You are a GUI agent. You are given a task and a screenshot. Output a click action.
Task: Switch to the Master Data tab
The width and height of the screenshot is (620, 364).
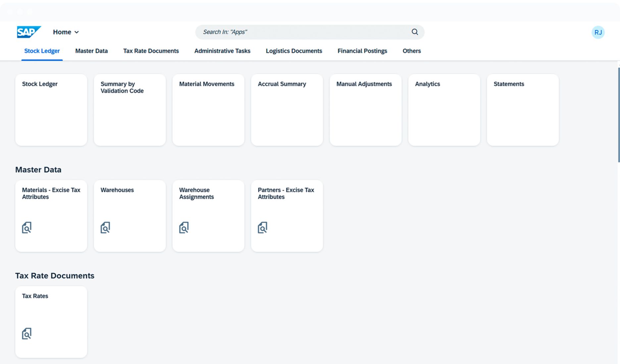(x=91, y=51)
